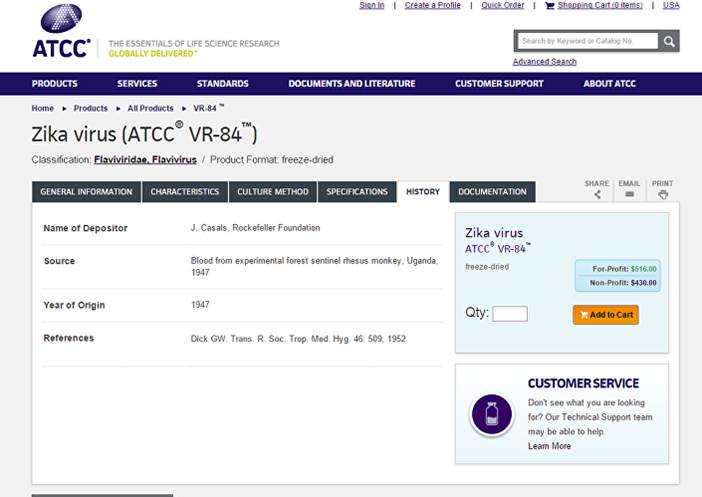Switch to the General Information tab

click(86, 192)
